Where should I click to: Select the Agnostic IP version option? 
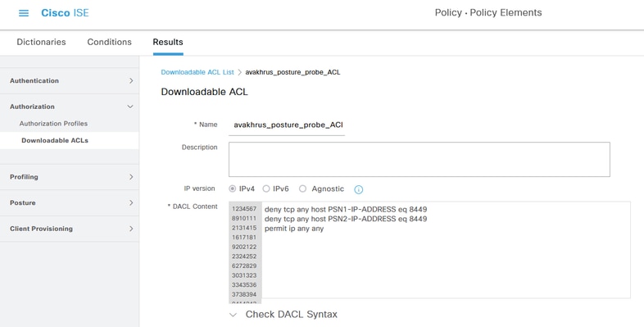pos(302,189)
